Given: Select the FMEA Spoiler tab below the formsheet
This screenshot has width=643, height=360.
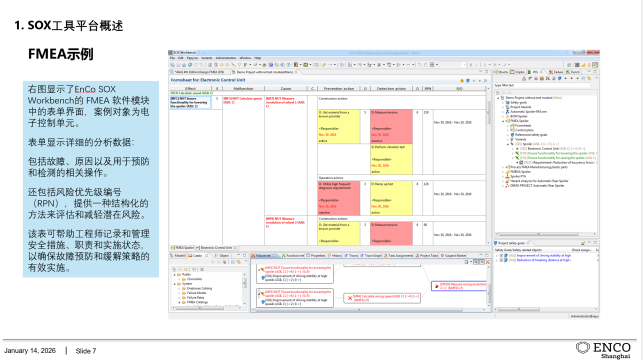Looking at the screenshot, I should (x=182, y=248).
